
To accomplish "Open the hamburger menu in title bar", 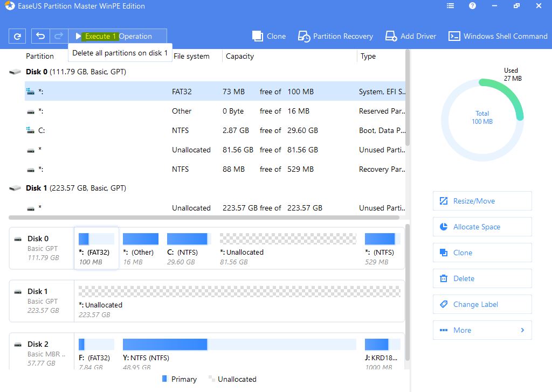I will [x=451, y=6].
